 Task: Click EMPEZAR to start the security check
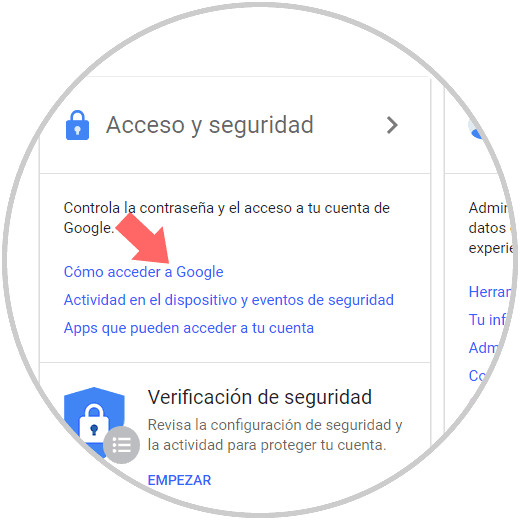tap(179, 480)
